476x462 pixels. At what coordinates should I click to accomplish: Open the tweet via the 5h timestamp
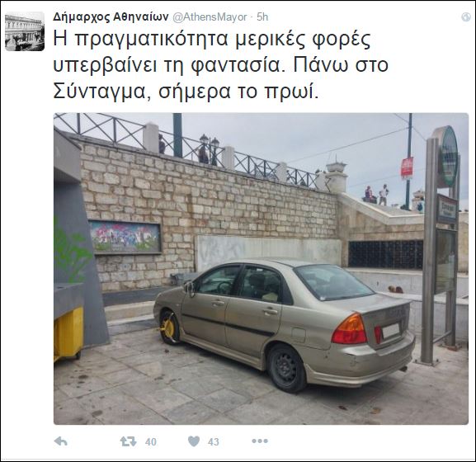tap(262, 17)
